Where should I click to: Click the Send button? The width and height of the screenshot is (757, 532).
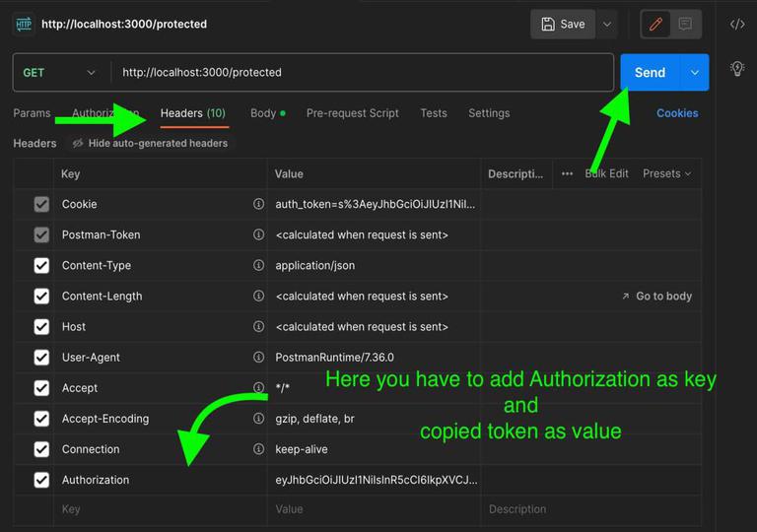(x=650, y=73)
